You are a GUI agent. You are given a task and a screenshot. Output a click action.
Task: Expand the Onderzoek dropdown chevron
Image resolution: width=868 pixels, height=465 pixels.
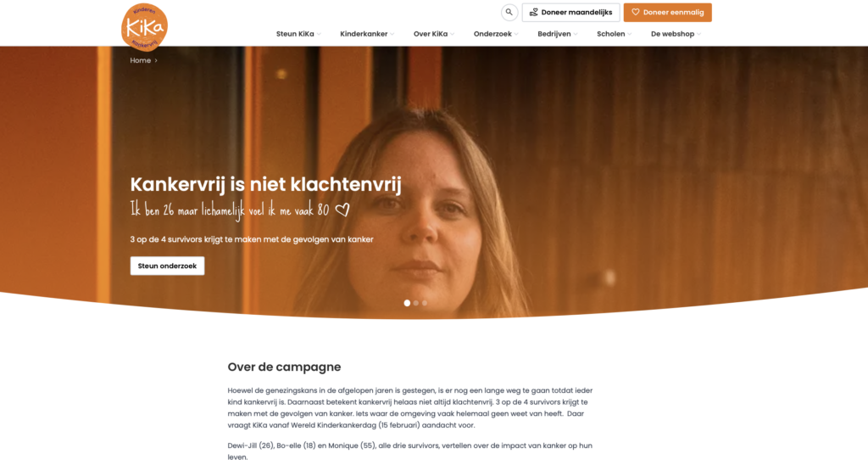pos(516,34)
